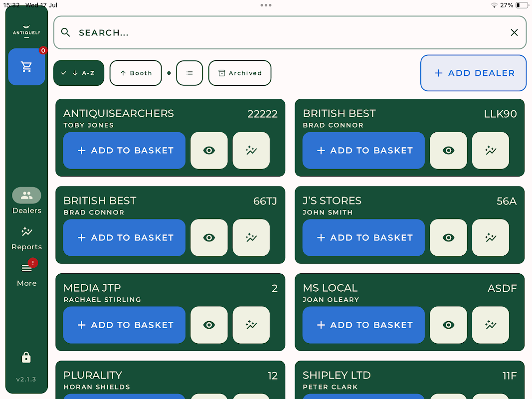View British Best 66TJ eye icon

pos(209,237)
